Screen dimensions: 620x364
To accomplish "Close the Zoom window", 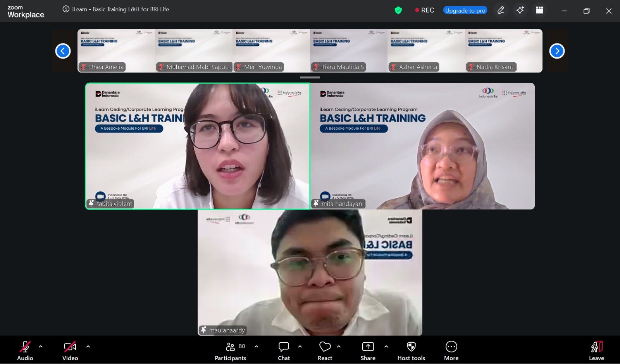I will [609, 11].
